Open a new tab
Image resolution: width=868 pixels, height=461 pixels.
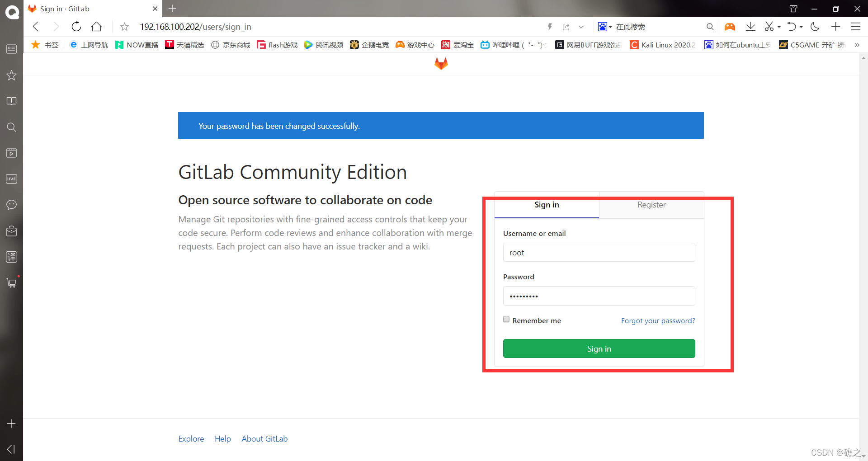(x=172, y=8)
